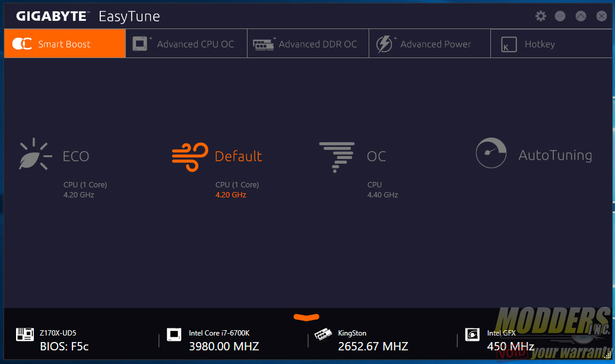615x364 pixels.
Task: Select the Default mode label
Action: (239, 157)
